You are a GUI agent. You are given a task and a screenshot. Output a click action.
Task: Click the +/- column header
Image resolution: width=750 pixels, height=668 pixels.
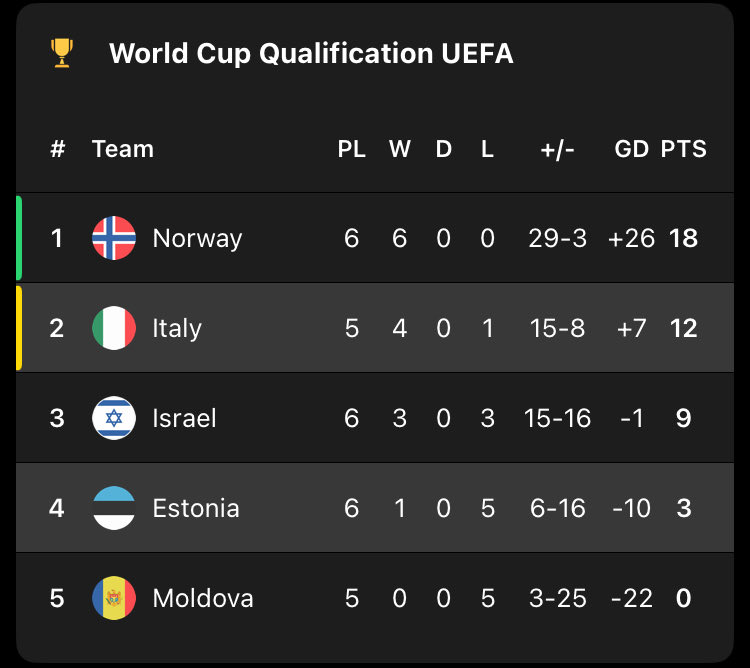[x=557, y=149]
